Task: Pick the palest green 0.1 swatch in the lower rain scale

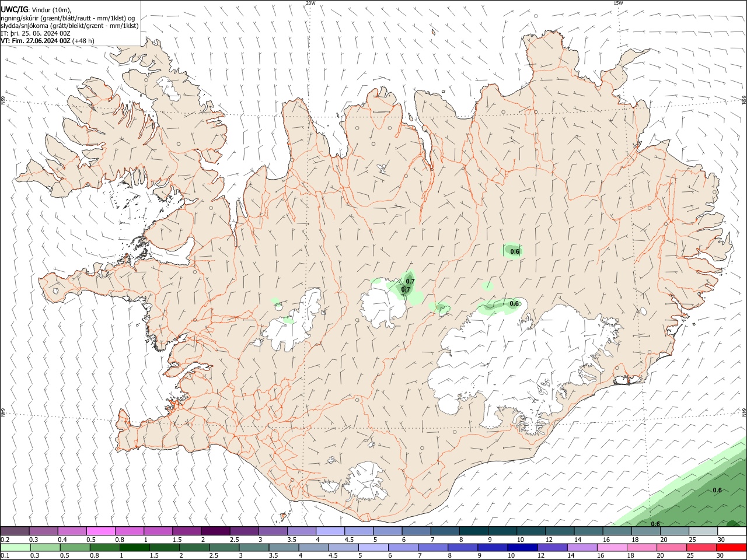Action: [x=15, y=547]
